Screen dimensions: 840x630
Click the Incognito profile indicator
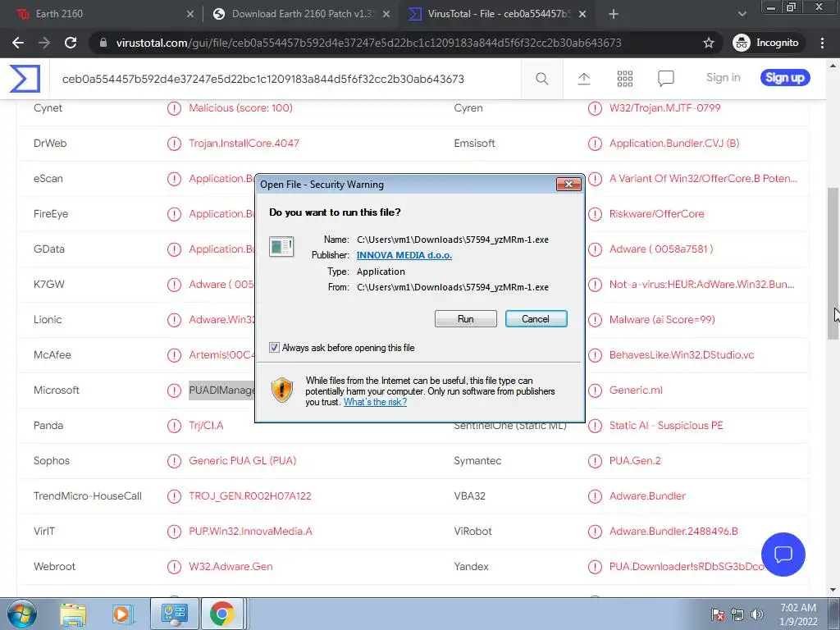(766, 43)
